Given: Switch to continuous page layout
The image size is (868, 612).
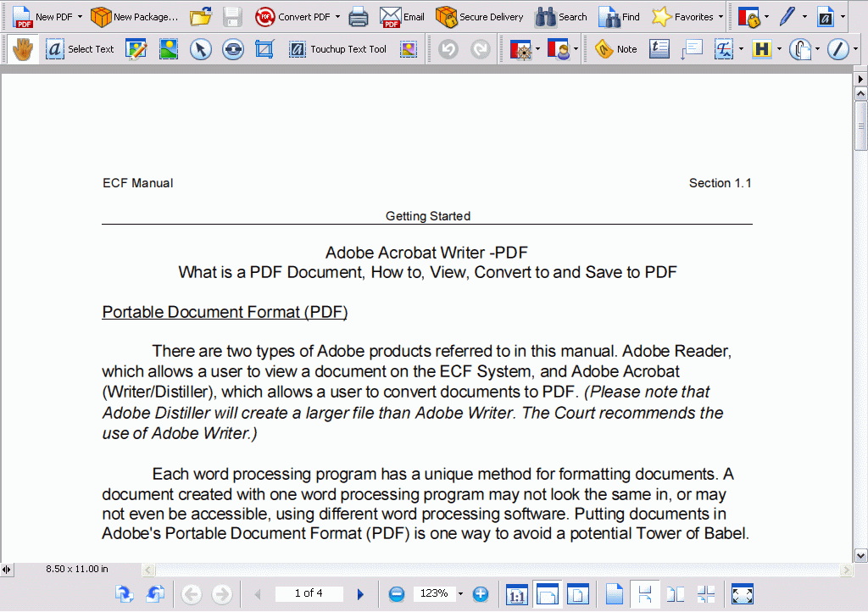Looking at the screenshot, I should coord(644,594).
